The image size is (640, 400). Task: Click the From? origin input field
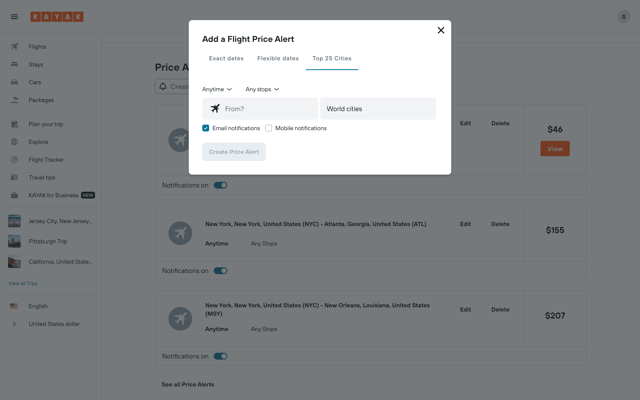coord(260,109)
